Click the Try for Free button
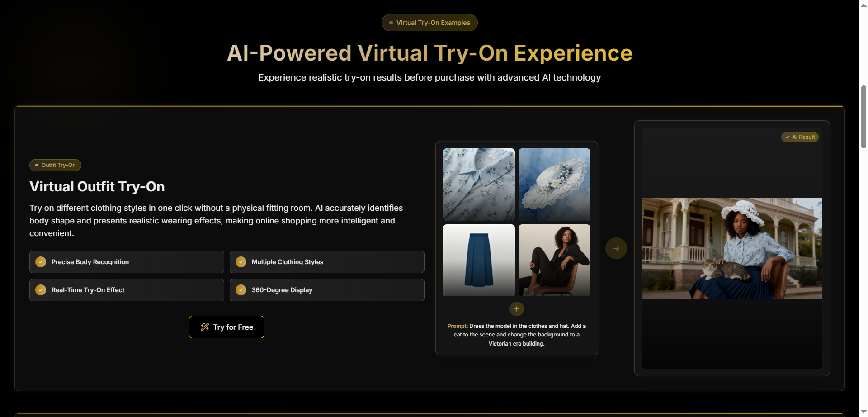This screenshot has height=417, width=868. click(226, 327)
